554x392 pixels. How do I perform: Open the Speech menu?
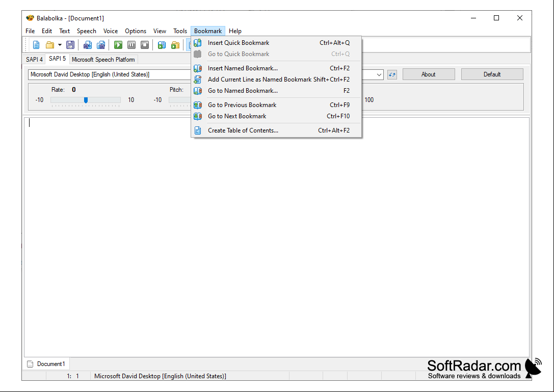coord(87,31)
